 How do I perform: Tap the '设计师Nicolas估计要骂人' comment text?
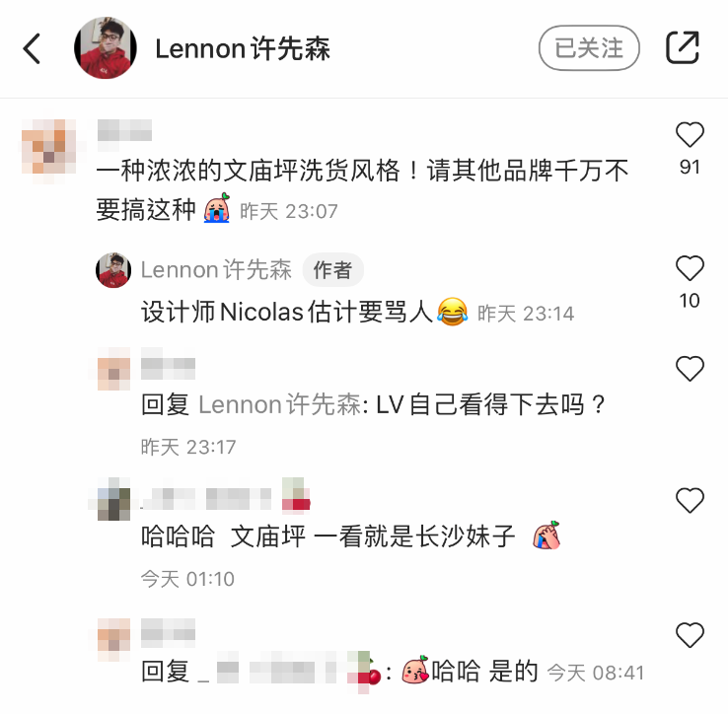(288, 312)
